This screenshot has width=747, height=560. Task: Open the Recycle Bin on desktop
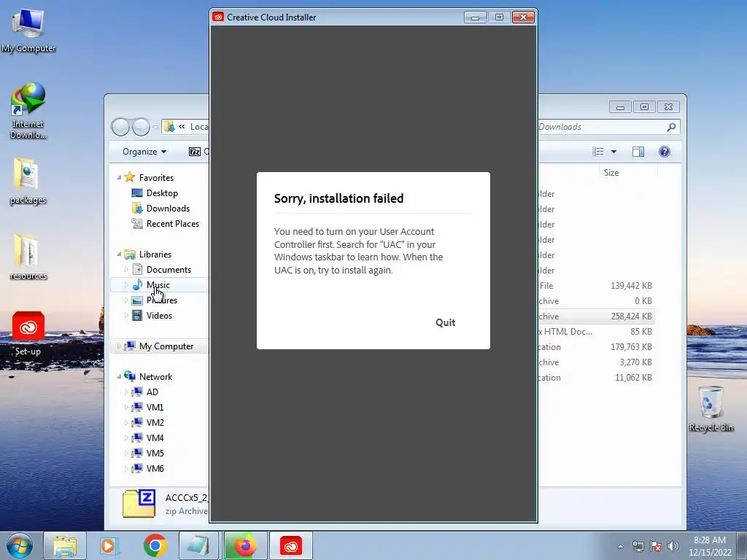coord(711,409)
